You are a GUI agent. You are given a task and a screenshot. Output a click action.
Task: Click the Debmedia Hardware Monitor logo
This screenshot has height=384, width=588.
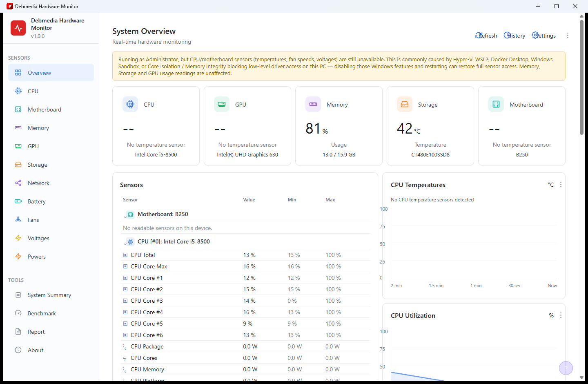pyautogui.click(x=18, y=28)
